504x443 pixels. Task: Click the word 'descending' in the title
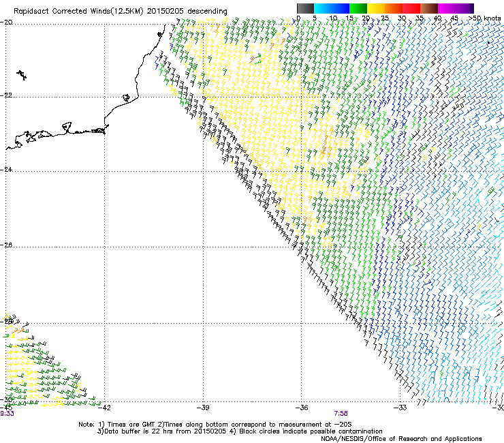coord(207,12)
